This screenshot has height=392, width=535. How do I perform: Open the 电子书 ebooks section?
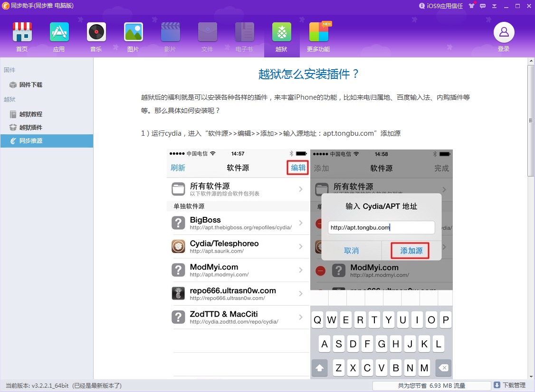coord(244,37)
